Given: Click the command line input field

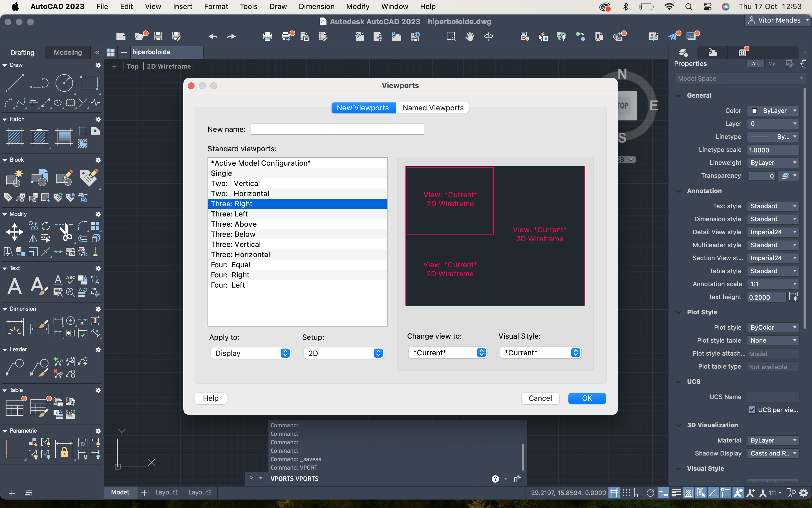Looking at the screenshot, I should pos(379,479).
